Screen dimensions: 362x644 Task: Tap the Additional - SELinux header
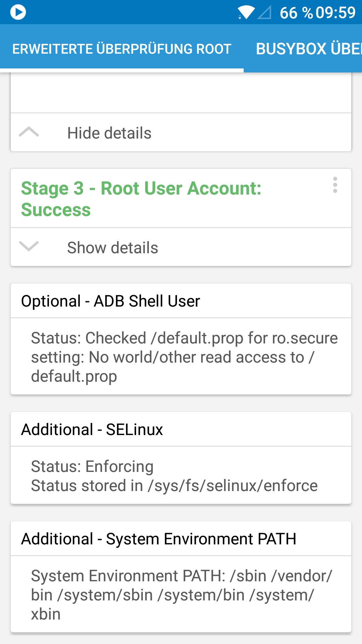click(92, 430)
